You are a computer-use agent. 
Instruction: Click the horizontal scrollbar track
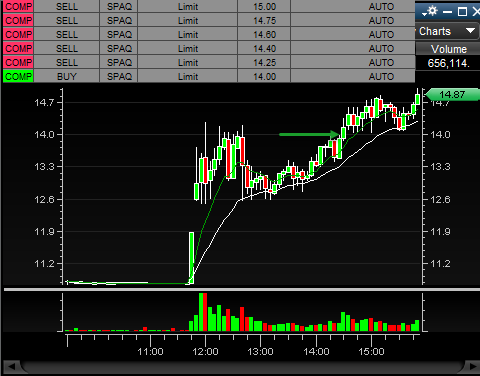click(242, 366)
